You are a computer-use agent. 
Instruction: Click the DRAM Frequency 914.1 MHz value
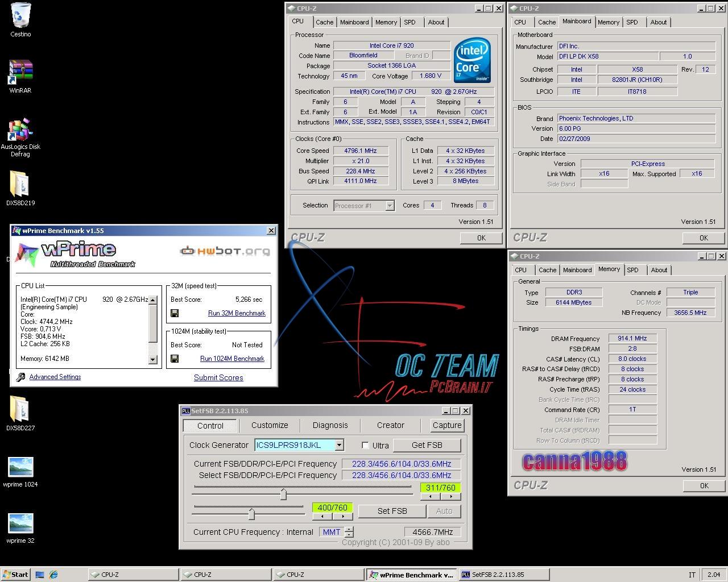pyautogui.click(x=632, y=338)
